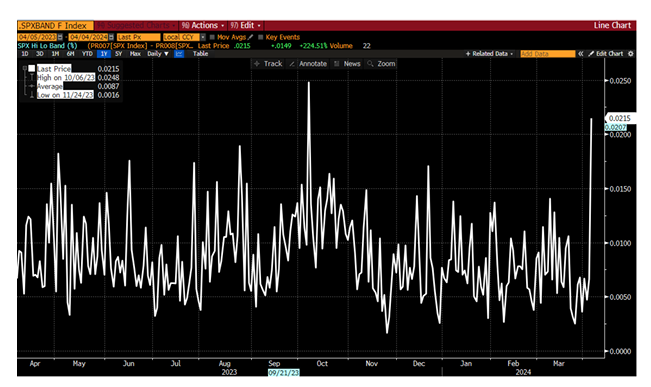
Task: Select the YTD time range
Action: tap(87, 54)
